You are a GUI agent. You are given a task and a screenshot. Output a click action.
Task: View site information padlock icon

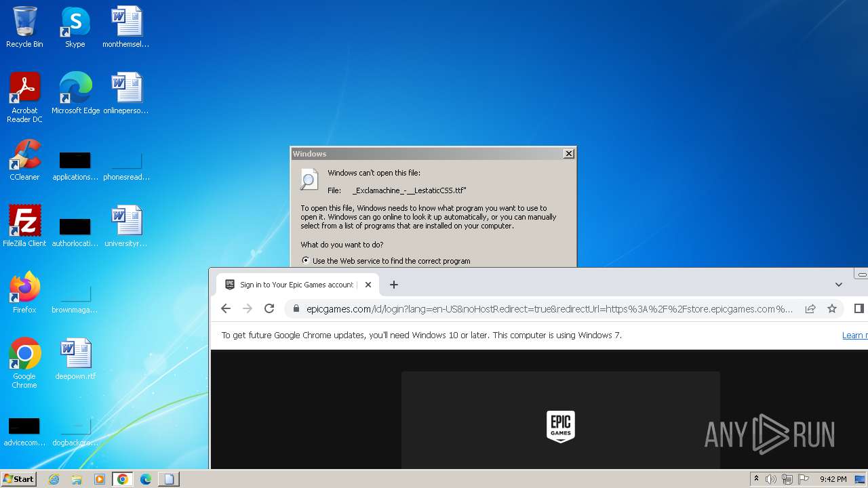296,308
